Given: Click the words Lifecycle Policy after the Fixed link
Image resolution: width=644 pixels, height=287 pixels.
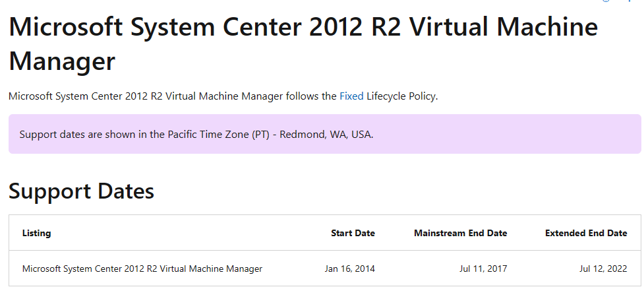Looking at the screenshot, I should pos(402,96).
